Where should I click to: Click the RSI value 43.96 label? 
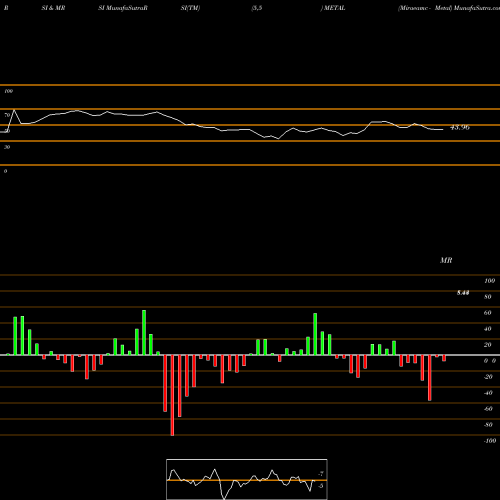click(x=460, y=127)
